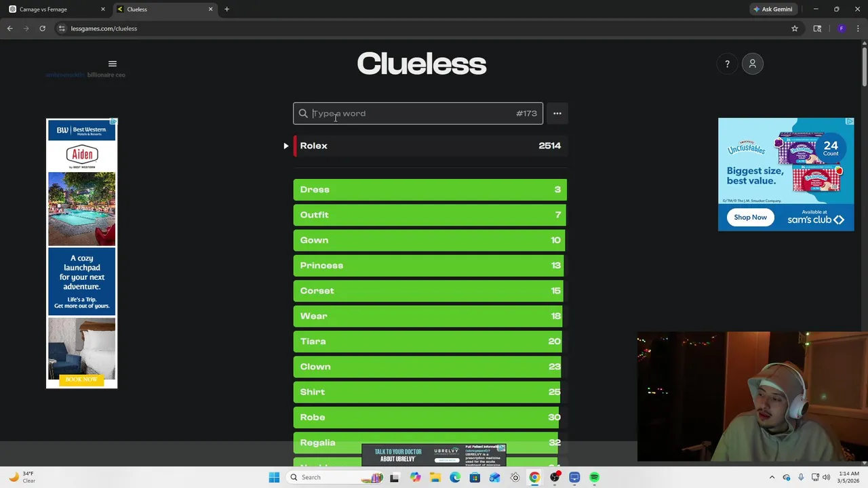The image size is (868, 488).
Task: Click the address bar URL
Action: (x=104, y=28)
